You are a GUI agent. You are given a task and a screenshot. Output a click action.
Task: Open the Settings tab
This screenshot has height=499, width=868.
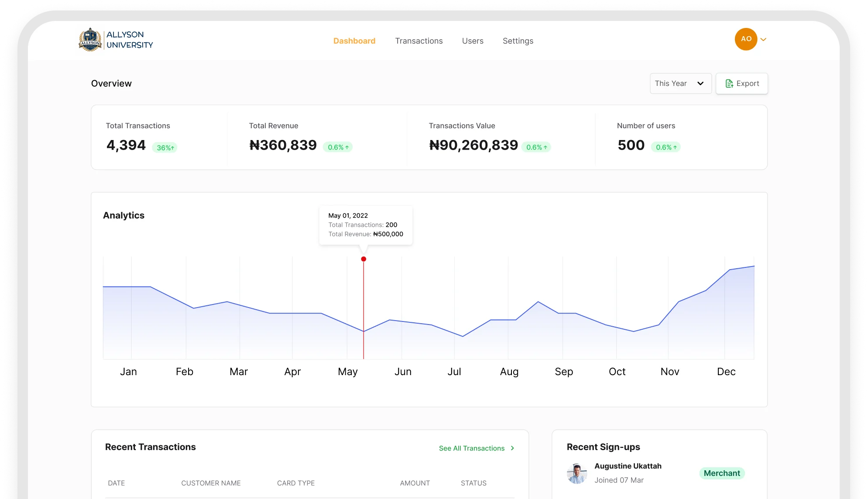pos(518,41)
